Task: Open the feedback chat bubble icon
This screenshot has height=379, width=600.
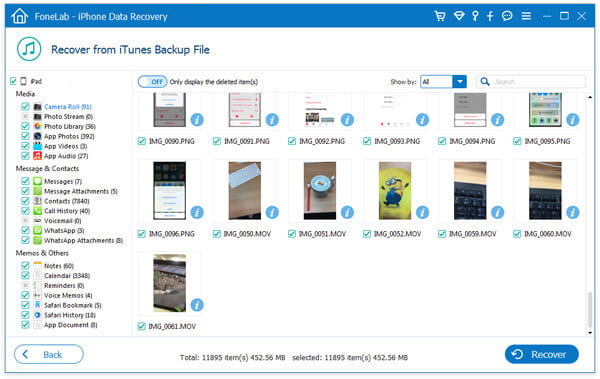Action: tap(507, 16)
